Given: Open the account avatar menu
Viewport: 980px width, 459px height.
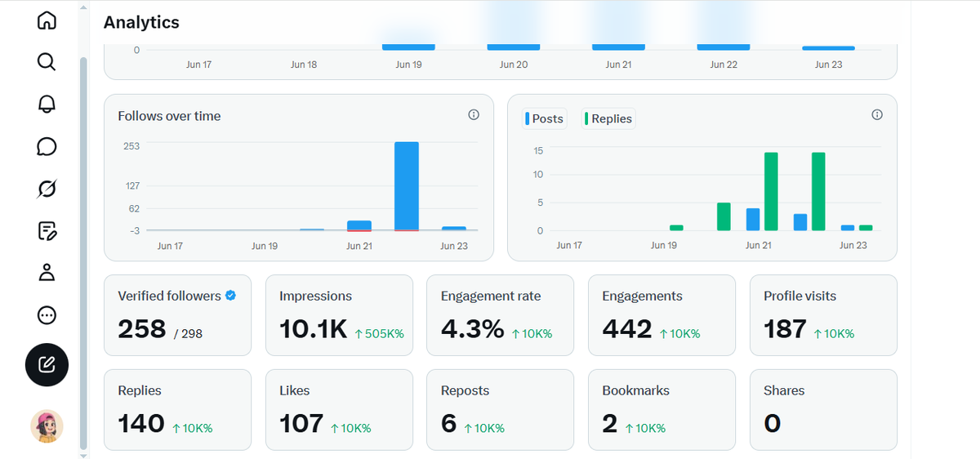Looking at the screenshot, I should [x=47, y=426].
